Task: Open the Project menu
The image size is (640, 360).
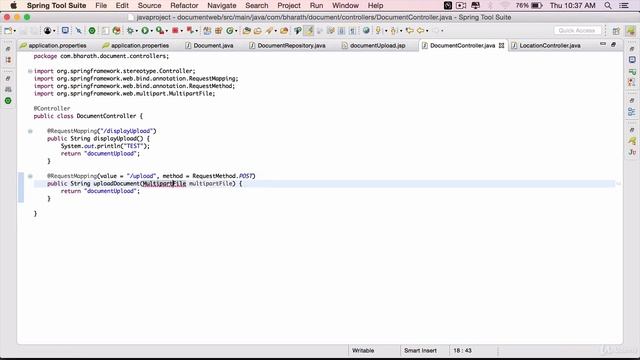Action: coord(289,6)
